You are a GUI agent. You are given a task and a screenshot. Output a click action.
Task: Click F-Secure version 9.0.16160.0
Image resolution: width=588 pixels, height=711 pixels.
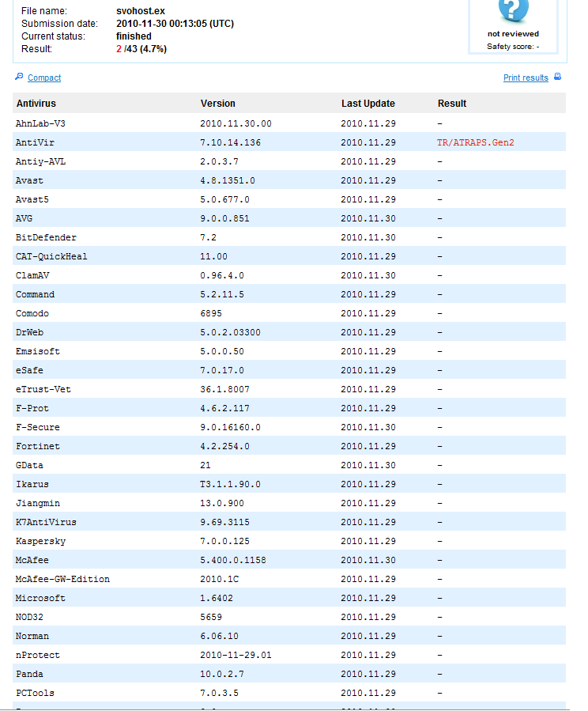point(230,428)
